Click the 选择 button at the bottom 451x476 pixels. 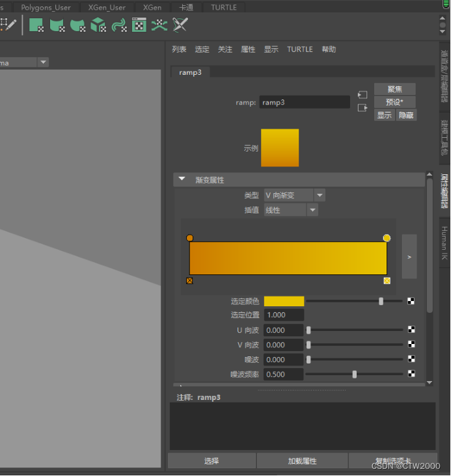212,461
